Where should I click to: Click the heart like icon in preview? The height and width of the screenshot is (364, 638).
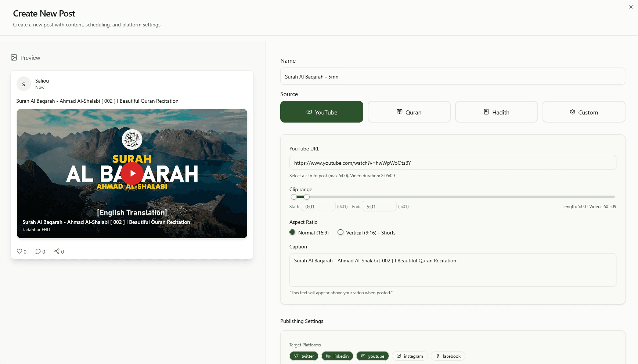click(19, 251)
